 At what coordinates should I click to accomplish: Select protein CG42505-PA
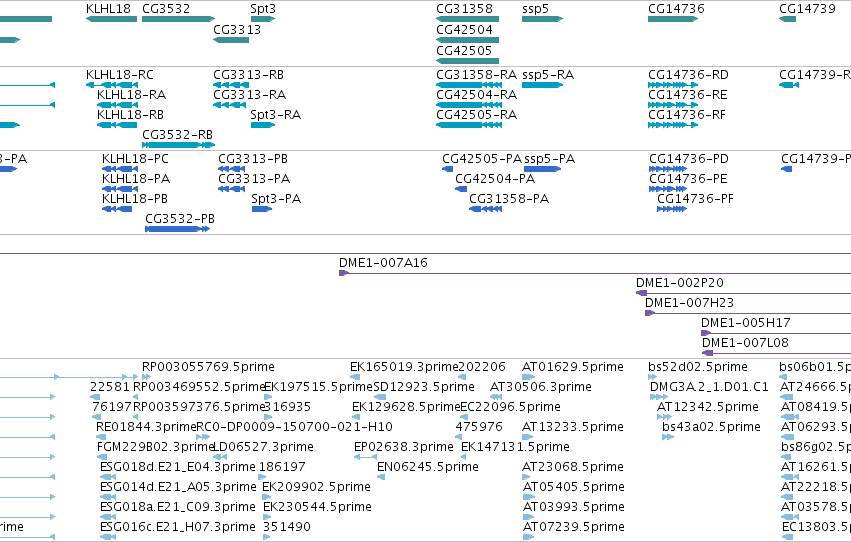click(447, 169)
